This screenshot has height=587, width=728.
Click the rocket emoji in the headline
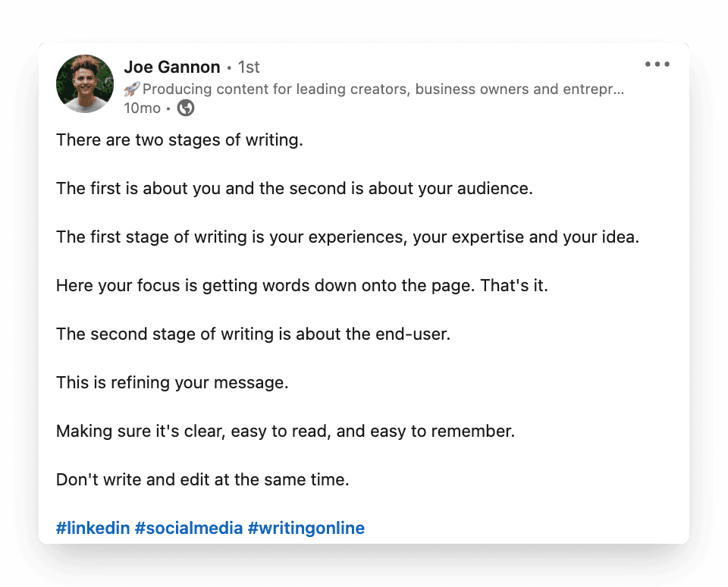132,89
